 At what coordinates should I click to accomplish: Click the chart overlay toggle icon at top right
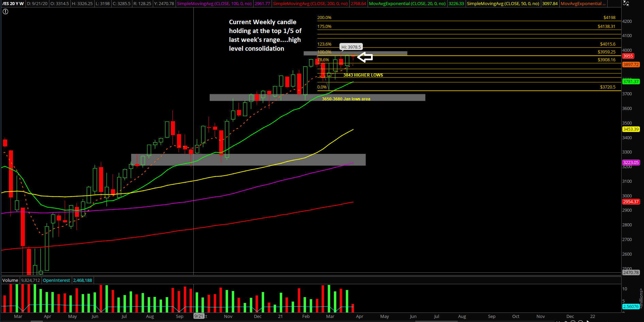(x=626, y=3)
